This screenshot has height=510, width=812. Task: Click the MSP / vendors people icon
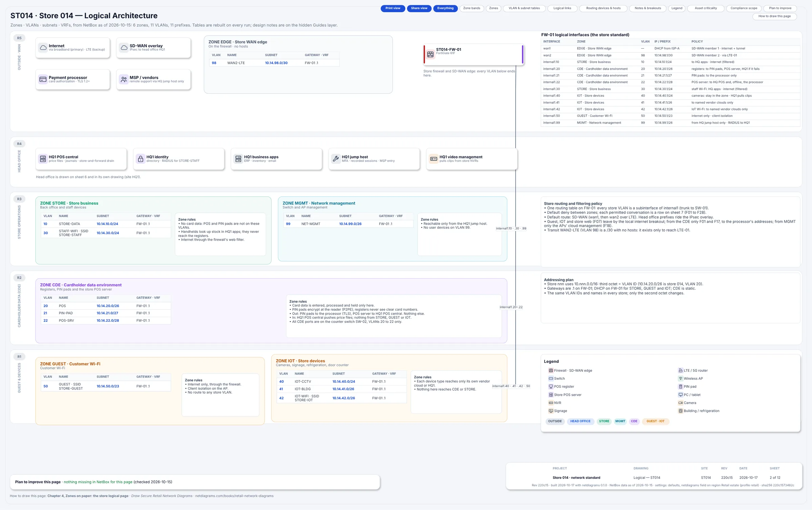click(x=124, y=80)
